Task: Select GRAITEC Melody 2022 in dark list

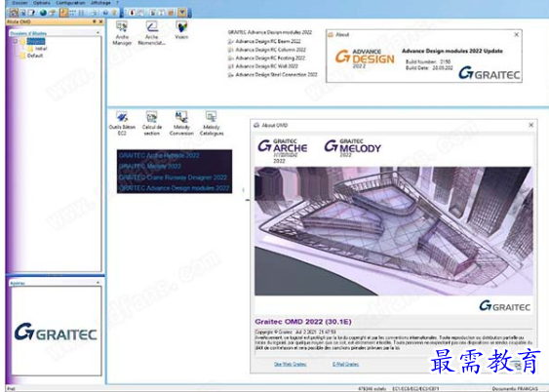Action: 150,166
